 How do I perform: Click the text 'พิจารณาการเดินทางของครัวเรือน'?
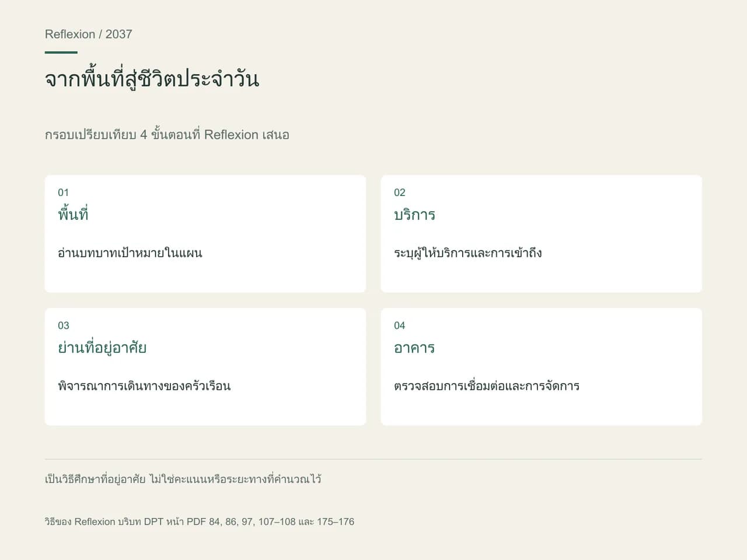pos(144,386)
